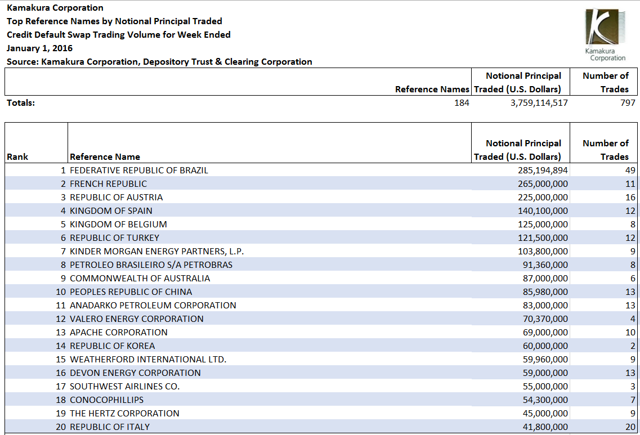This screenshot has width=640, height=435.
Task: Click the Rank column header
Action: pos(18,157)
